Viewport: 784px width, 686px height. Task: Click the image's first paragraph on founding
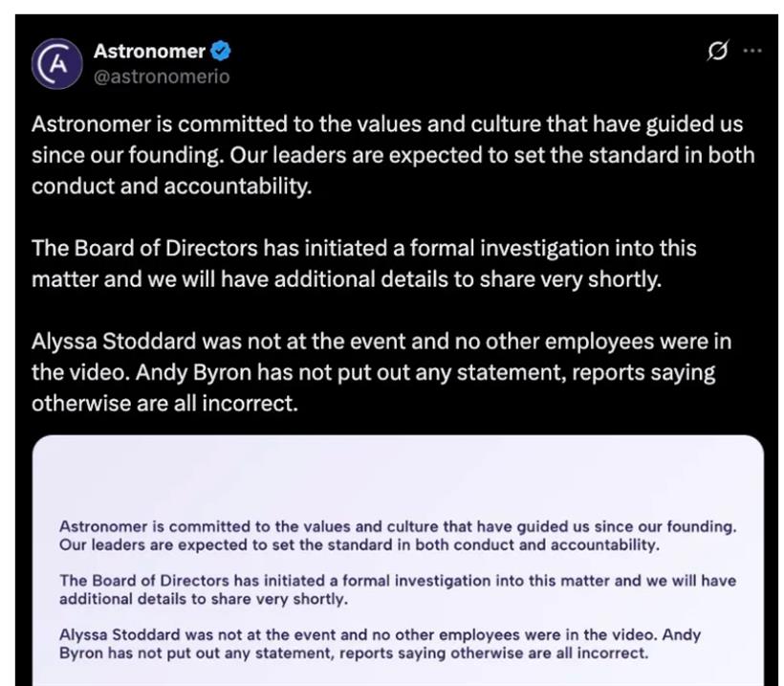click(398, 536)
